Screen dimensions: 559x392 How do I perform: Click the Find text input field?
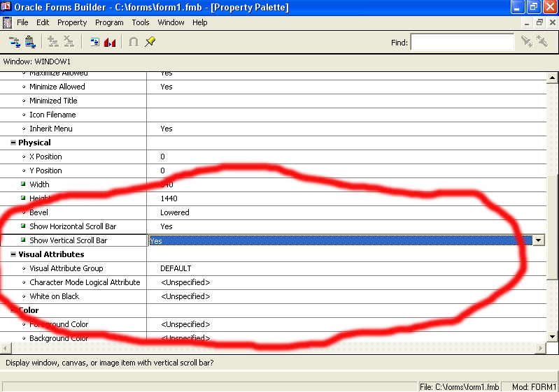click(462, 43)
